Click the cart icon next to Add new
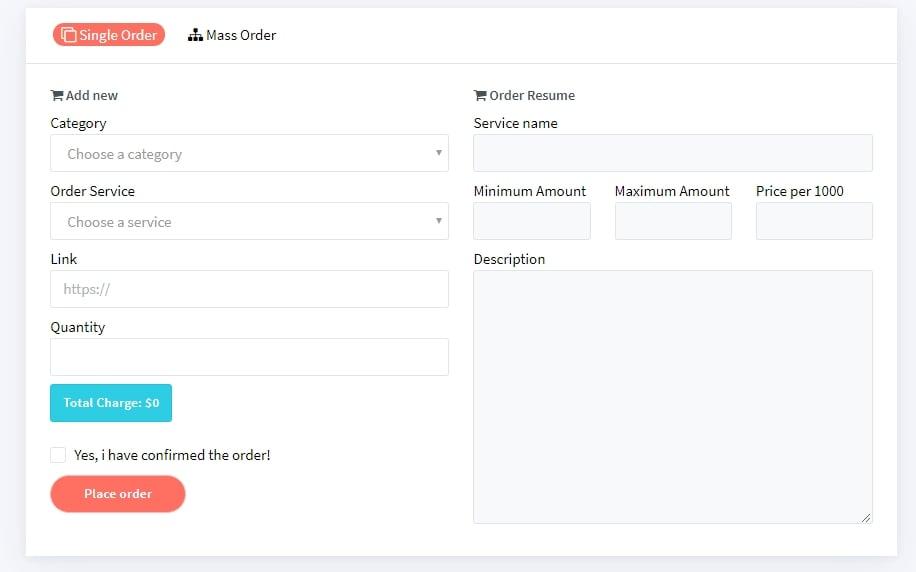 (57, 96)
